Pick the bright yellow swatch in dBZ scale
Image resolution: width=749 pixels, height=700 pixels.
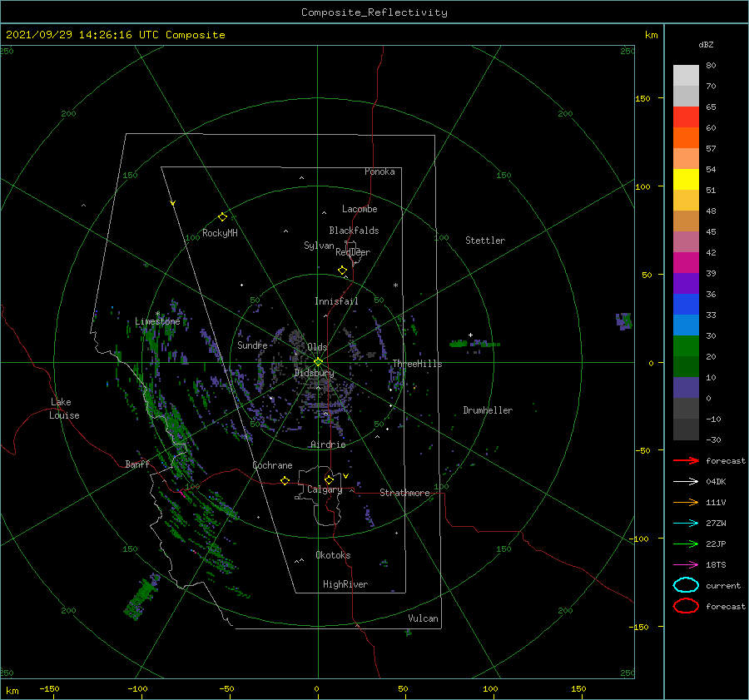point(686,179)
